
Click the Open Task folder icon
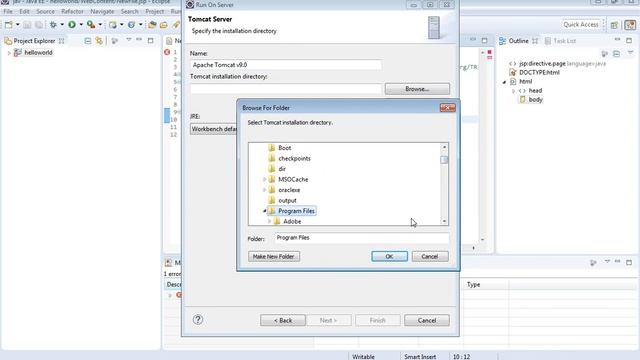tap(164, 25)
